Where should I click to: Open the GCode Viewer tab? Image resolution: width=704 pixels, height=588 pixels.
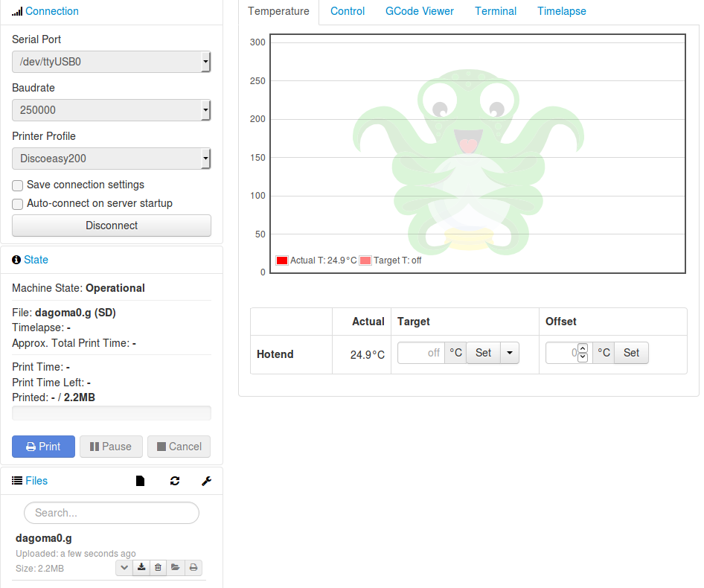click(x=419, y=11)
